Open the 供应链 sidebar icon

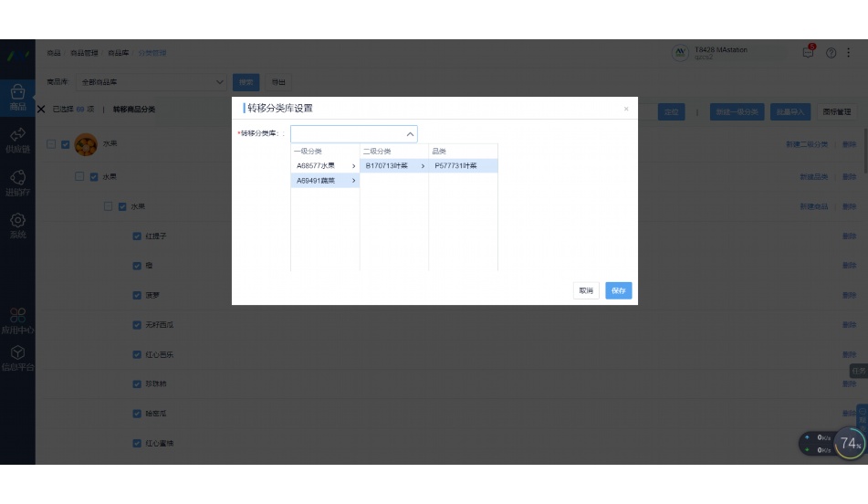(x=17, y=140)
